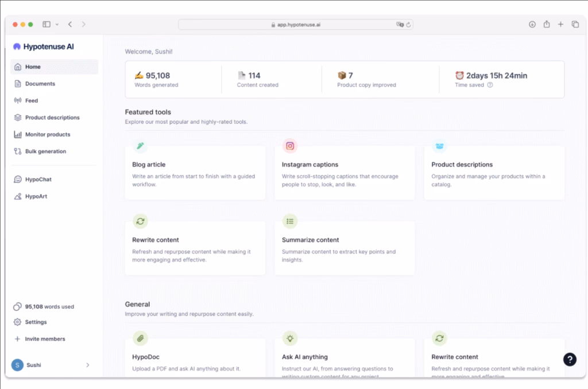Select Product descriptions in the sidebar
The image size is (588, 389).
[x=52, y=118]
